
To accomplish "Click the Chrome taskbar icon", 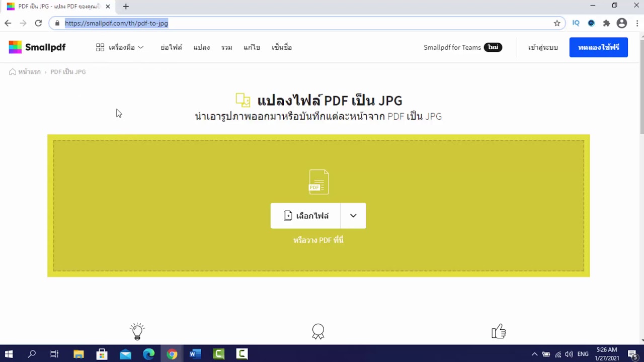I will click(172, 354).
